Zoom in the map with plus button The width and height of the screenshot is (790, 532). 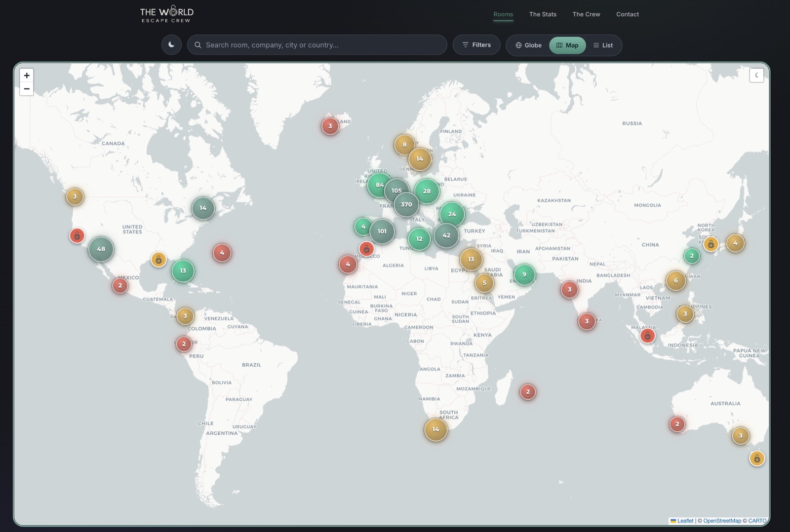[27, 76]
